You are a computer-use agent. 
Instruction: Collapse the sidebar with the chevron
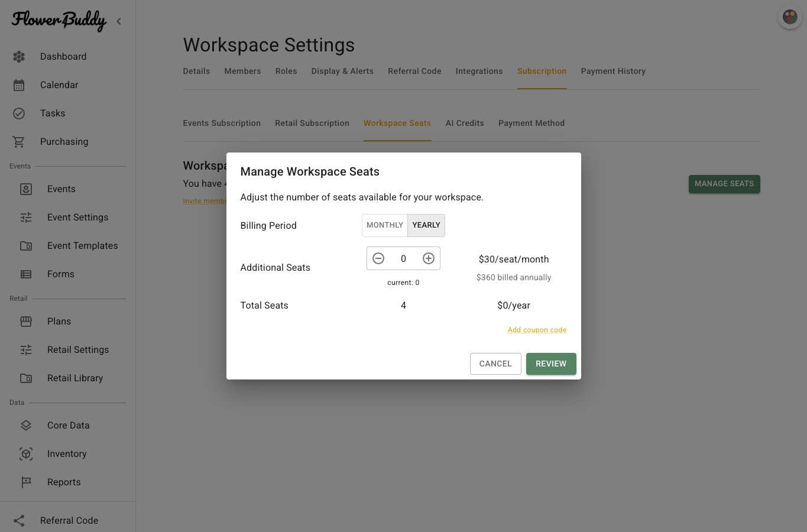(x=119, y=21)
